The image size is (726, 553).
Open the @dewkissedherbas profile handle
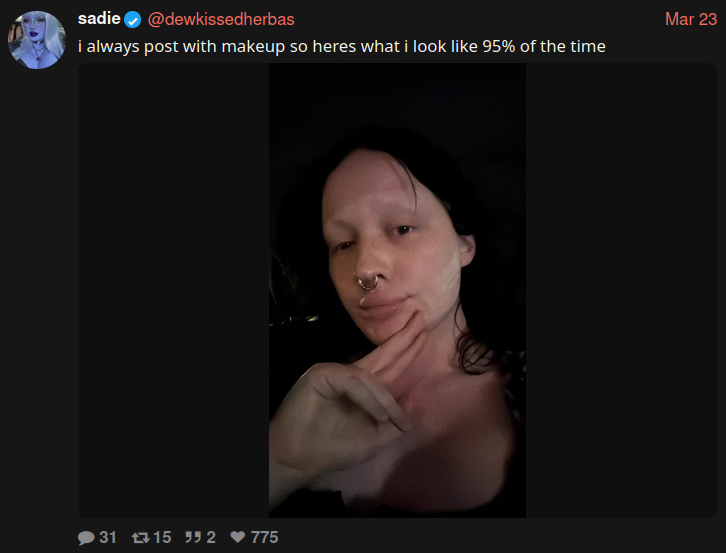[x=221, y=19]
